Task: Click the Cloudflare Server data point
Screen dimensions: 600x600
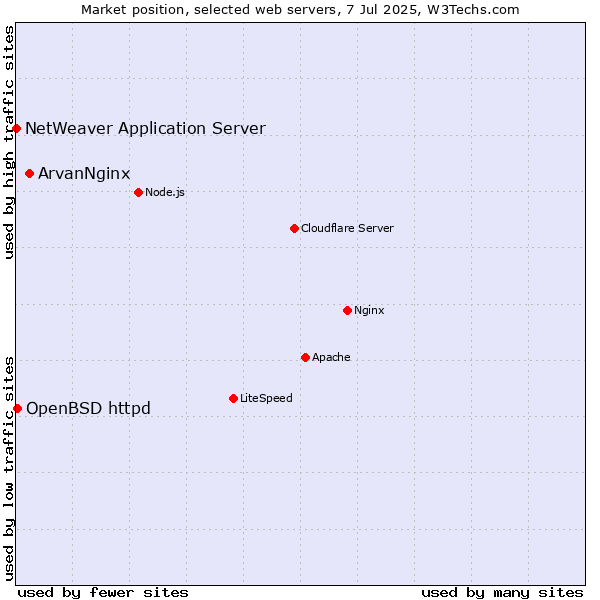Action: pos(294,228)
